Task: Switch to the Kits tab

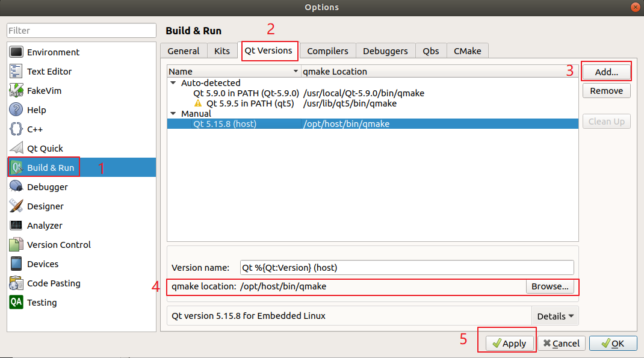Action: tap(221, 51)
